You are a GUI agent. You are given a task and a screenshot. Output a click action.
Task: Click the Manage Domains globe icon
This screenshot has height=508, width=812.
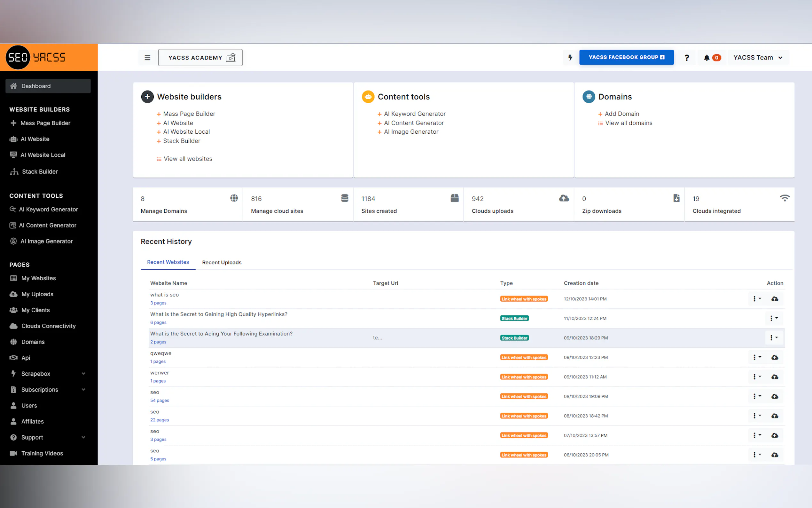(x=234, y=198)
